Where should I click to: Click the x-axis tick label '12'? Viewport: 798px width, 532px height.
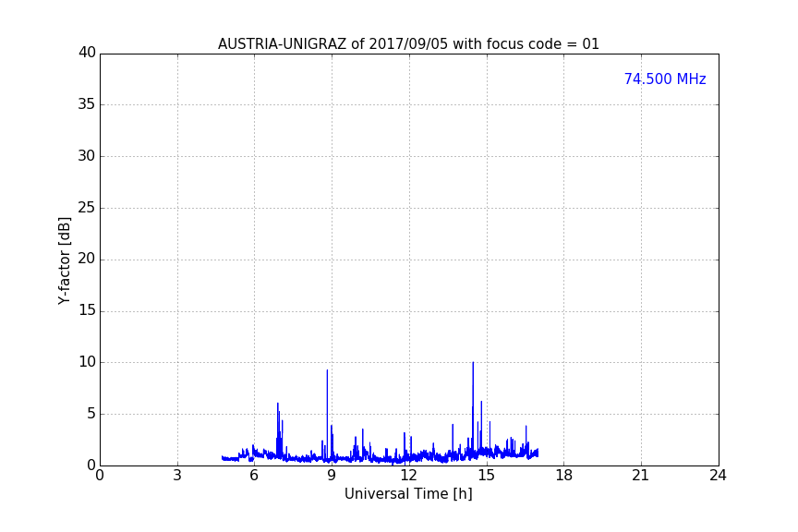(408, 476)
